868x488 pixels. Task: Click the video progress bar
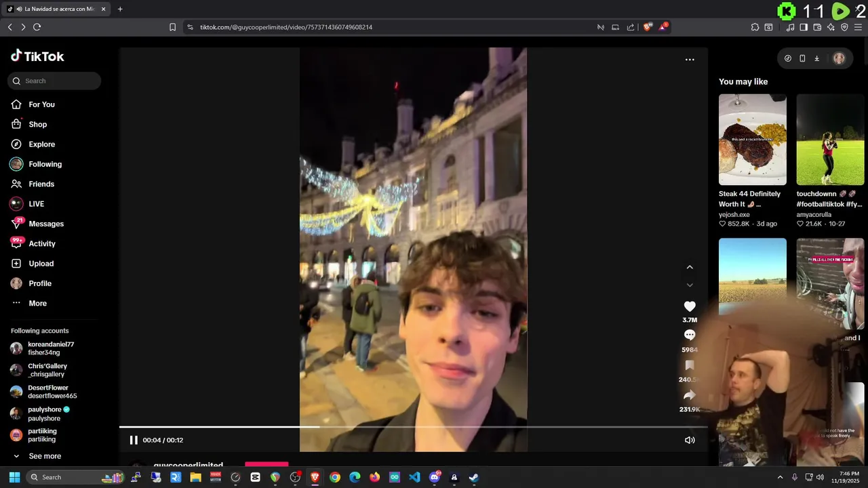point(414,427)
